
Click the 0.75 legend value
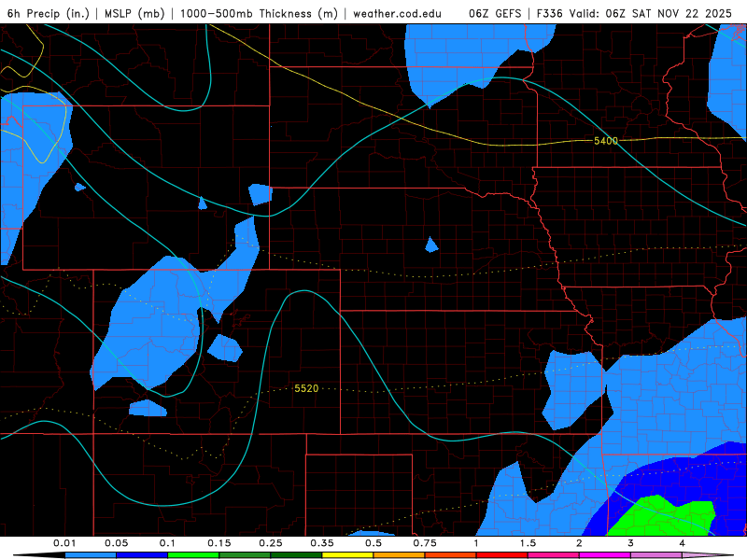click(x=425, y=543)
